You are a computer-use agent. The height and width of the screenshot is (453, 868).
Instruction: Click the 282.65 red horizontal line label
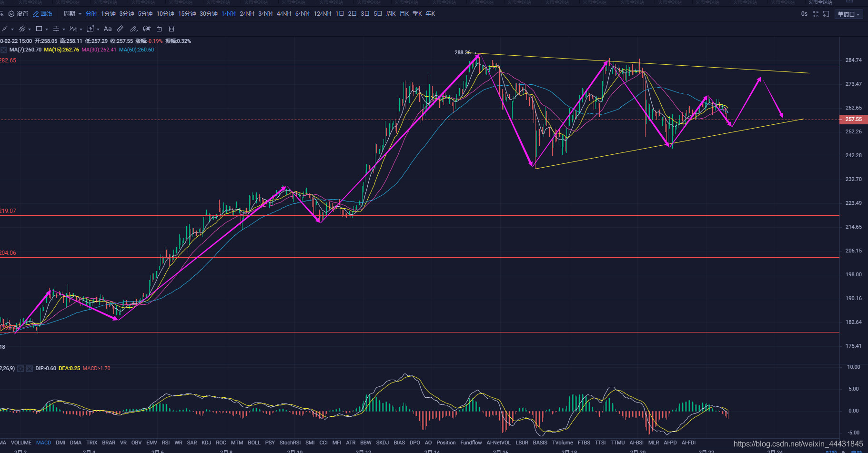(8, 60)
